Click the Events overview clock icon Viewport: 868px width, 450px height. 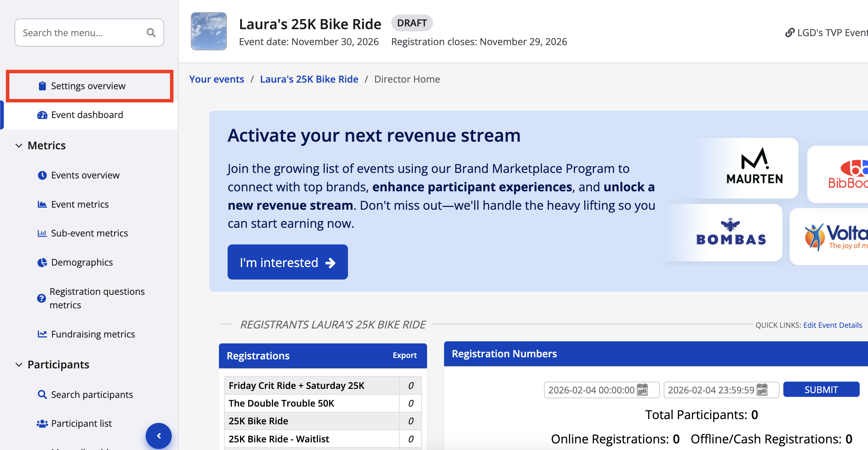coord(42,175)
